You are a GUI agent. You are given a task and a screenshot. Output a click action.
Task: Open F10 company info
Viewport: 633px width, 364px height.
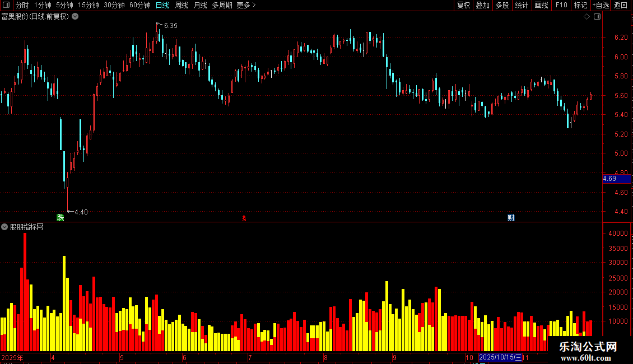click(x=561, y=5)
